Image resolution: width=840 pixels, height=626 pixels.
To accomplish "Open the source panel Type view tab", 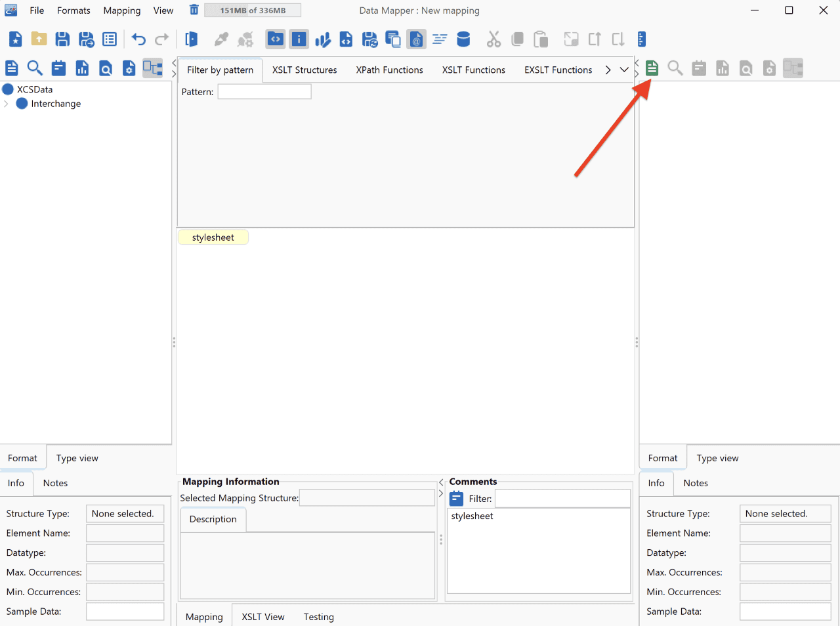I will click(x=77, y=458).
